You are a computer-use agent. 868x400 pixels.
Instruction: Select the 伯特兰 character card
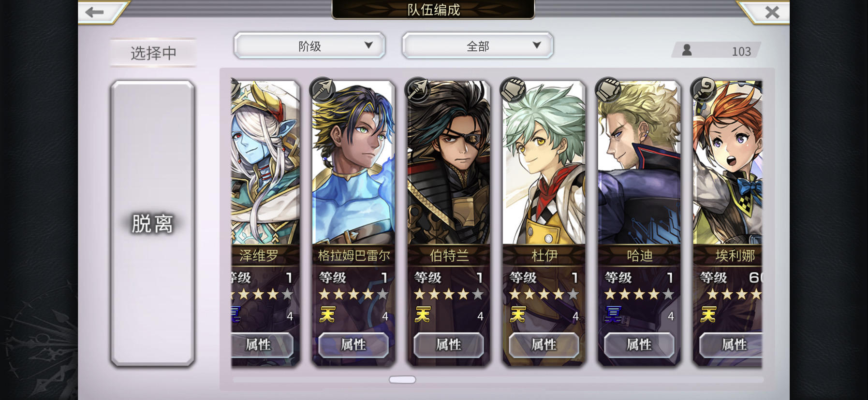click(x=449, y=223)
